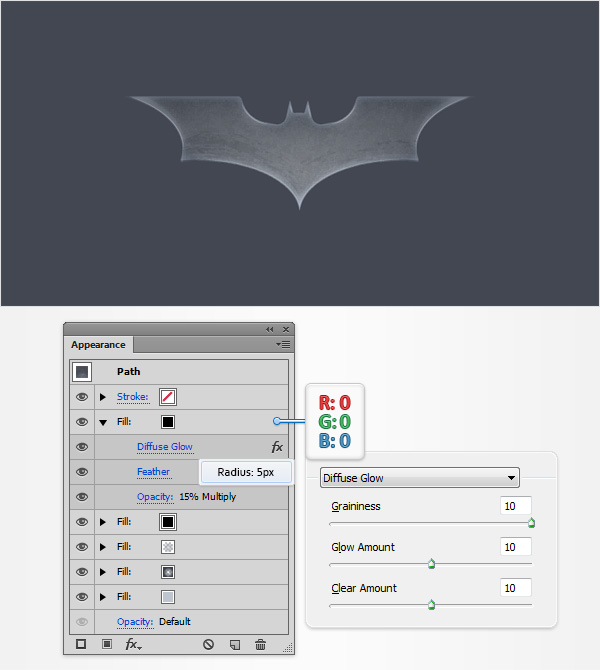Viewport: 600px width, 670px height.
Task: Click the Graininess slider handle
Action: [531, 523]
